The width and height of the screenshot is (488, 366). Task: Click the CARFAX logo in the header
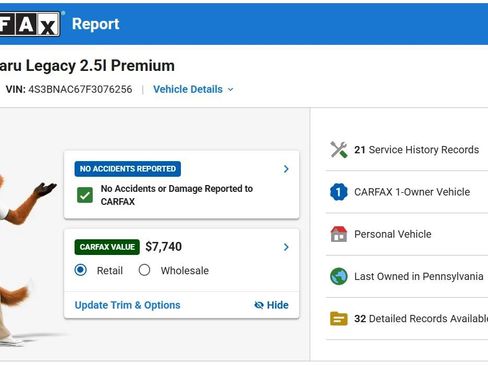30,24
